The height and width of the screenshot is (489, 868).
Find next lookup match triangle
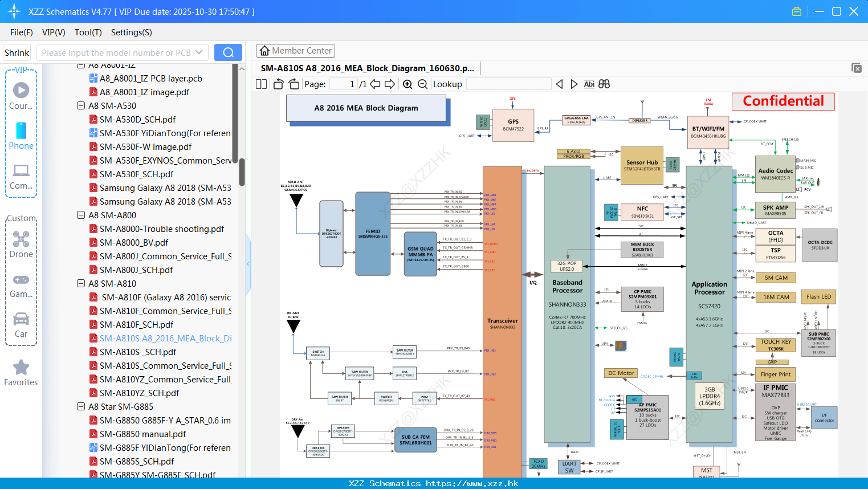[x=574, y=84]
